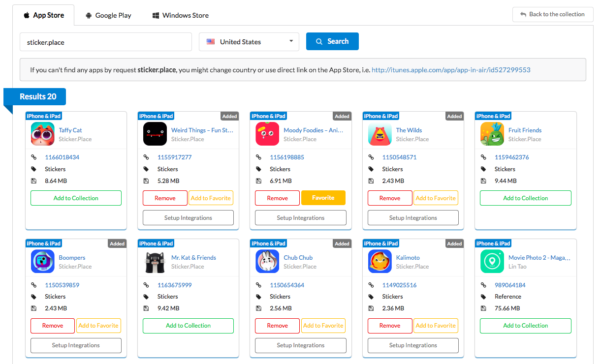Image resolution: width=601 pixels, height=364 pixels.
Task: Click the blue Search button
Action: click(x=332, y=41)
